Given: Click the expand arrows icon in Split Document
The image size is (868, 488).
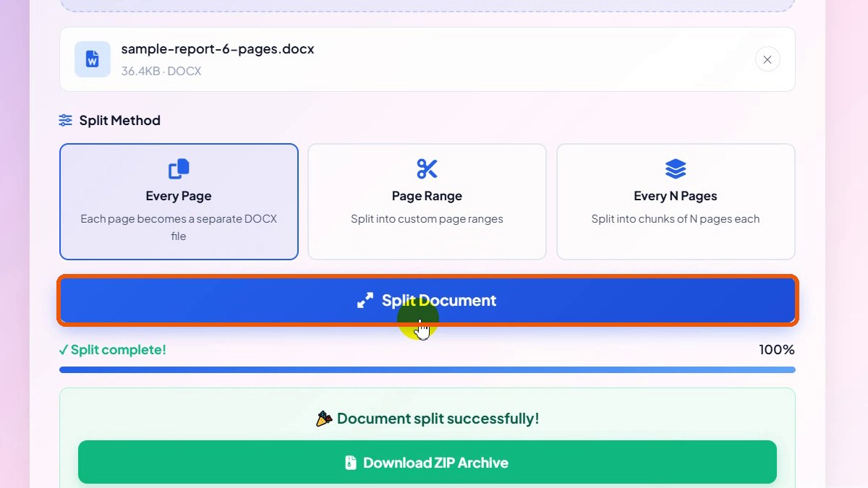Looking at the screenshot, I should pyautogui.click(x=365, y=301).
